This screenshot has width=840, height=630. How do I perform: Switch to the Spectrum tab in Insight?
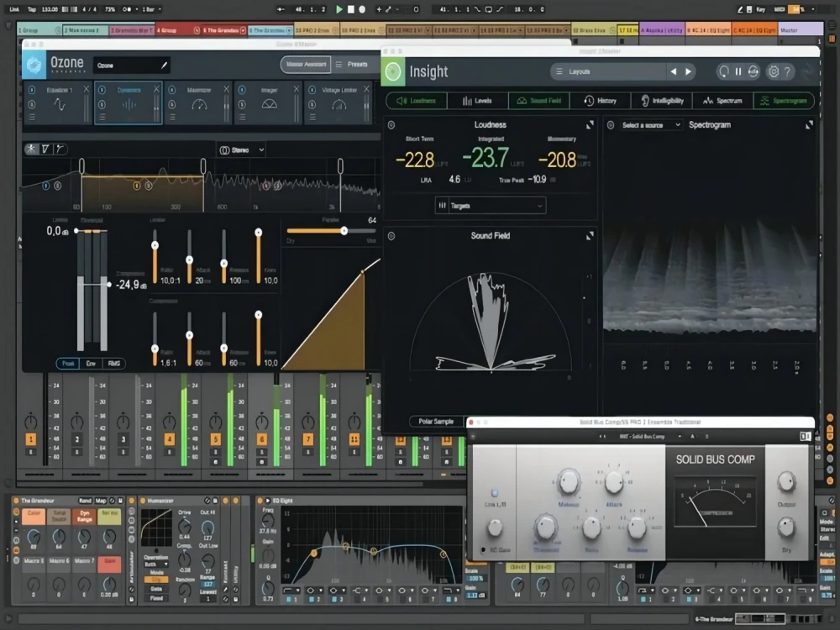(722, 101)
